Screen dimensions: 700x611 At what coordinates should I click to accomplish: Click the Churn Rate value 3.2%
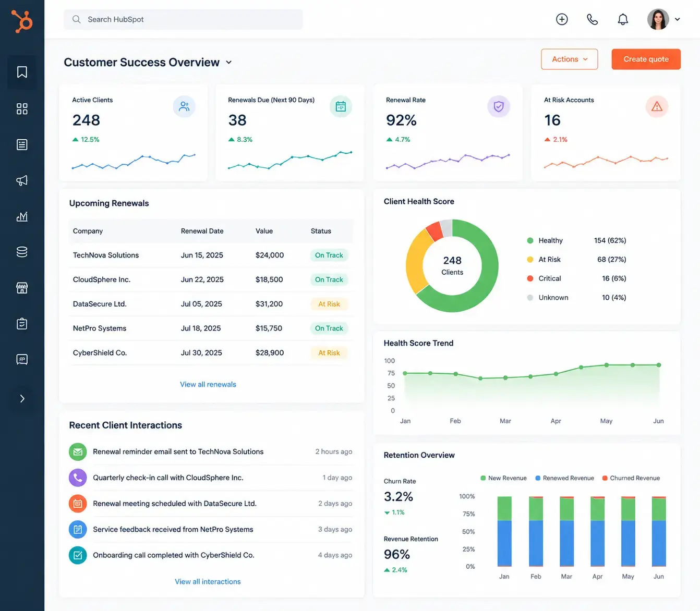399,497
